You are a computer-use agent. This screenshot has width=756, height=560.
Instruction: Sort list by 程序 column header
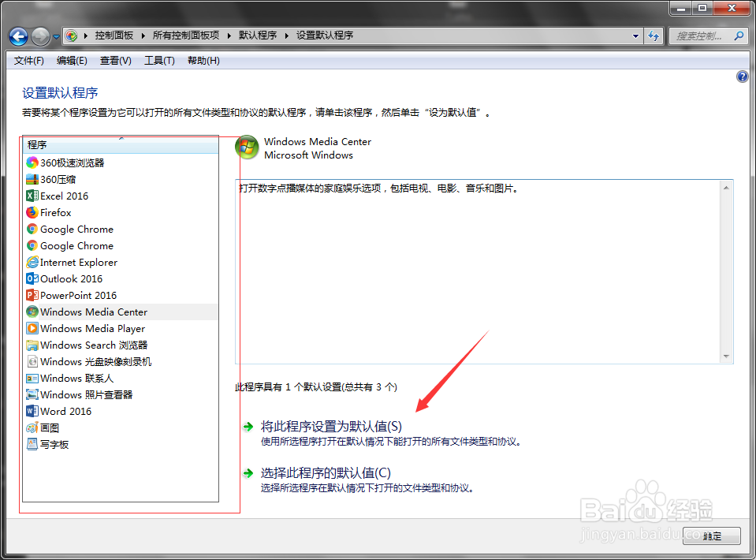click(x=121, y=145)
